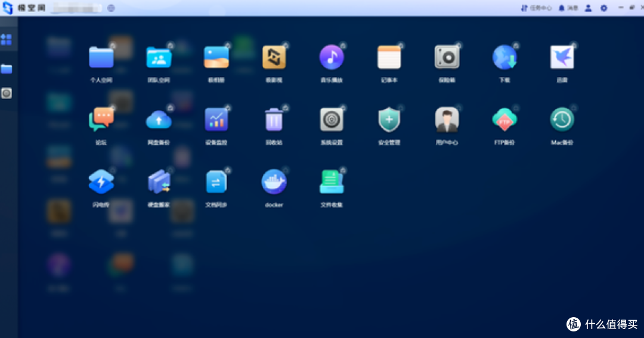Launch the docker app

coord(274,182)
